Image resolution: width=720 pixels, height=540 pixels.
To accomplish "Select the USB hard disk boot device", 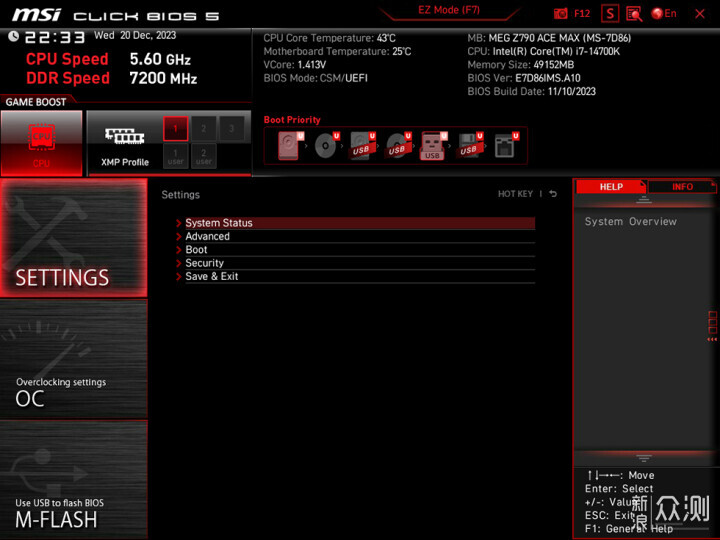I will click(x=363, y=146).
